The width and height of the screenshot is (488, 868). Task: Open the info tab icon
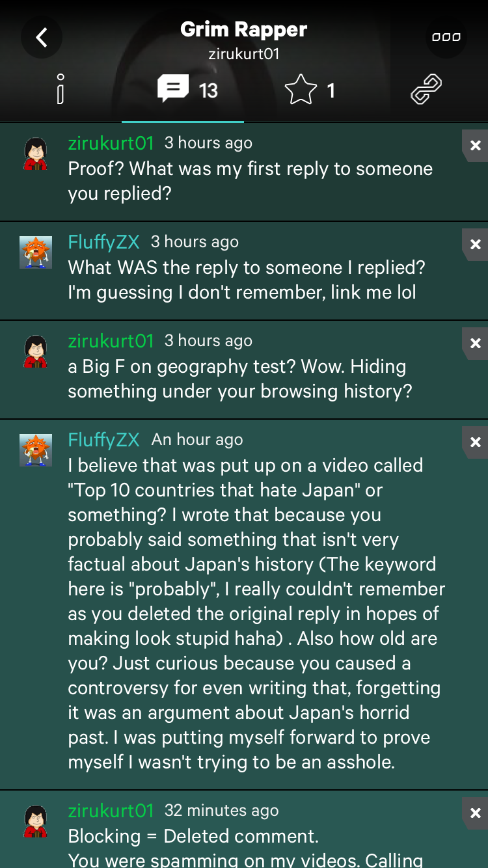tap(61, 89)
